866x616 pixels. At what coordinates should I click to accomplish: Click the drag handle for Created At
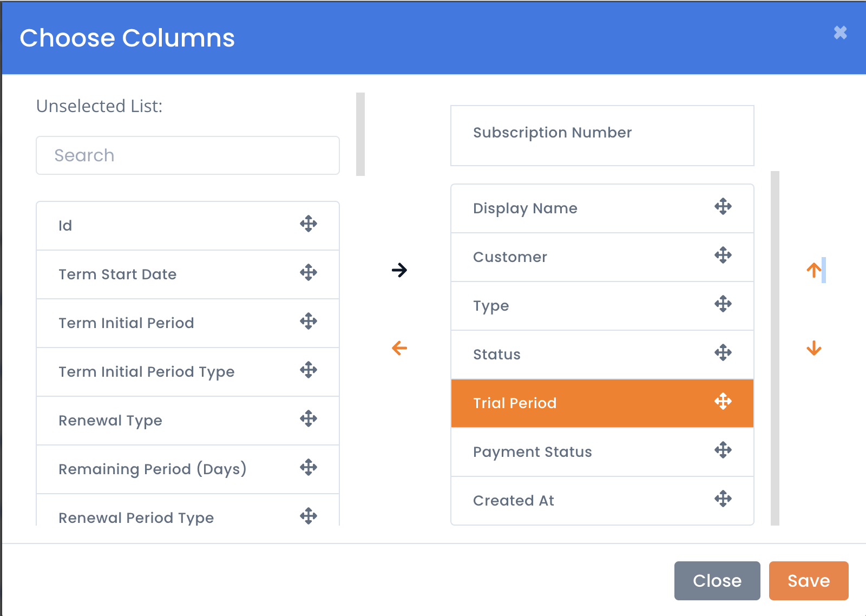coord(723,499)
